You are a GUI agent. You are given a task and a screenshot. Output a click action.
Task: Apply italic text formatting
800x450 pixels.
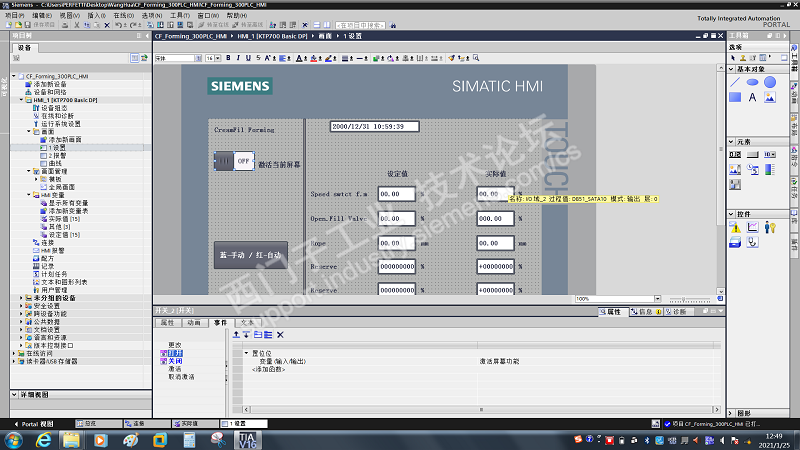tap(238, 58)
